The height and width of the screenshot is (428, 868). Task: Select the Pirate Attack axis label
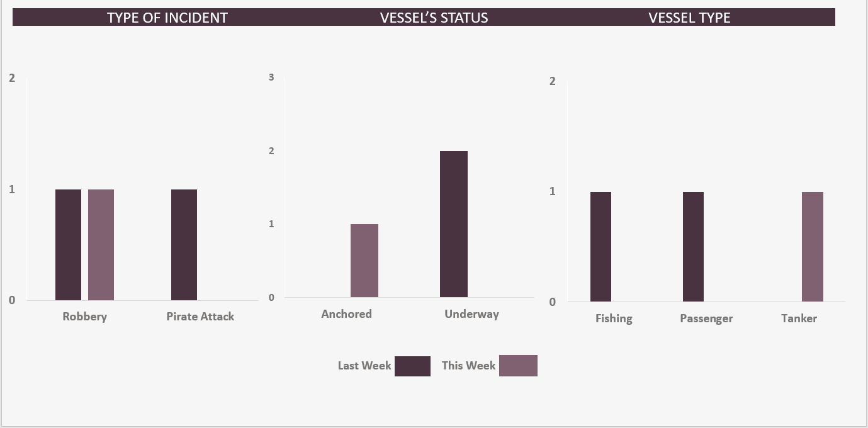click(x=200, y=317)
